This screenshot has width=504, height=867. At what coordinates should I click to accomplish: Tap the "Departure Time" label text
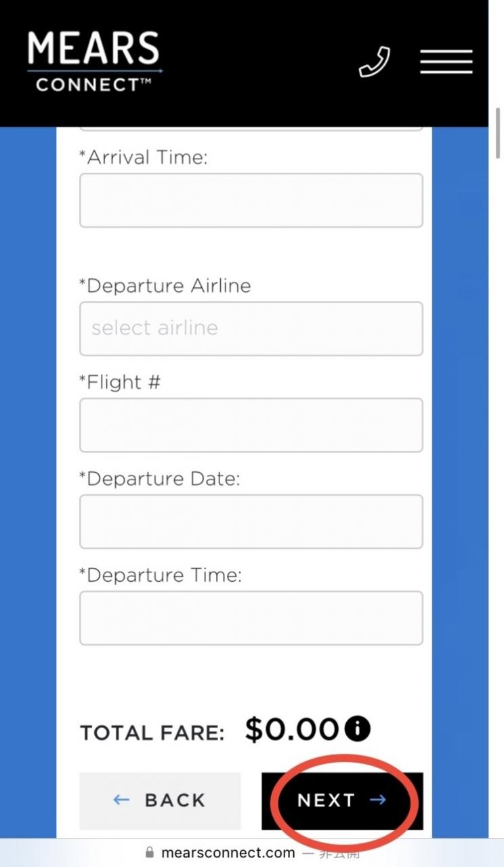(x=161, y=575)
